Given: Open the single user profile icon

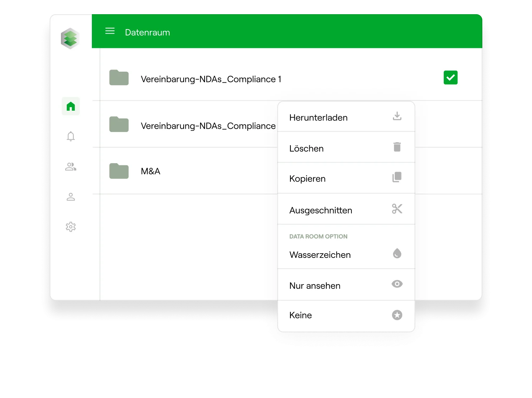Looking at the screenshot, I should point(71,197).
